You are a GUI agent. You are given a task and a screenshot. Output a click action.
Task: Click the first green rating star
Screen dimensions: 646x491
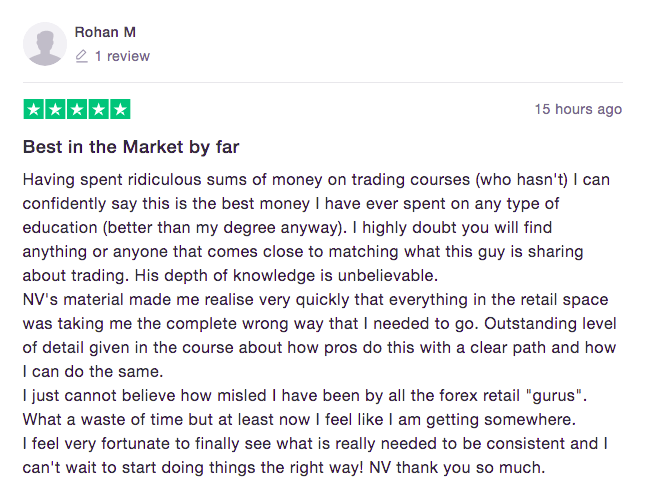pos(33,109)
